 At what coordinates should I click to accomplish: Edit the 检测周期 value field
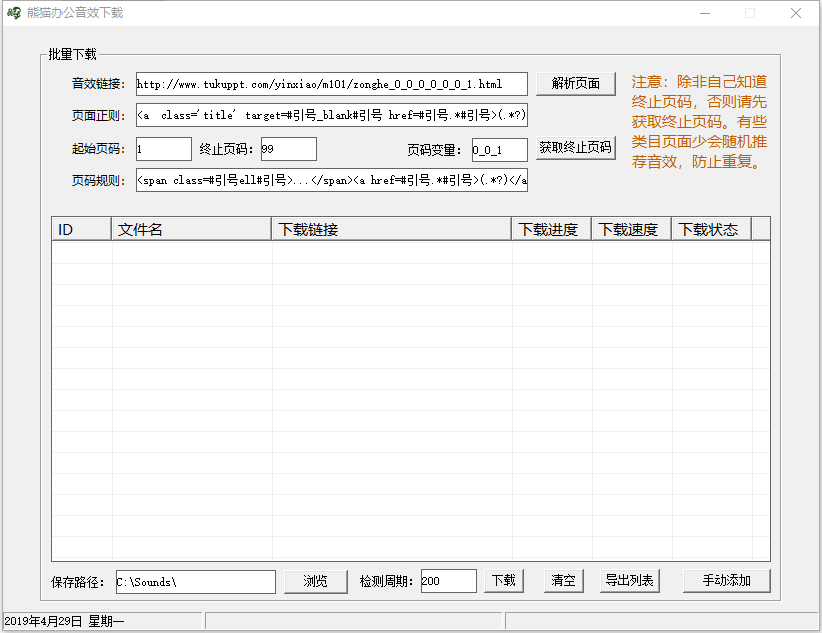(448, 582)
